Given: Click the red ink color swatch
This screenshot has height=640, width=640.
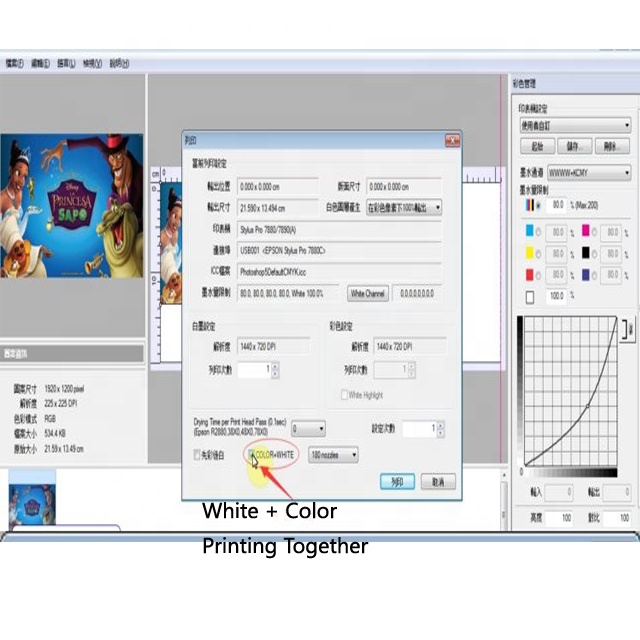Looking at the screenshot, I should click(x=529, y=275).
